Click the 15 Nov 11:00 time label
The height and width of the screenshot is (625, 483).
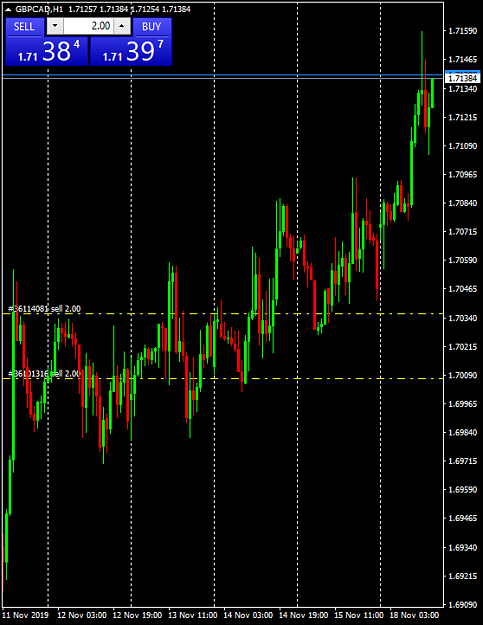coord(359,615)
